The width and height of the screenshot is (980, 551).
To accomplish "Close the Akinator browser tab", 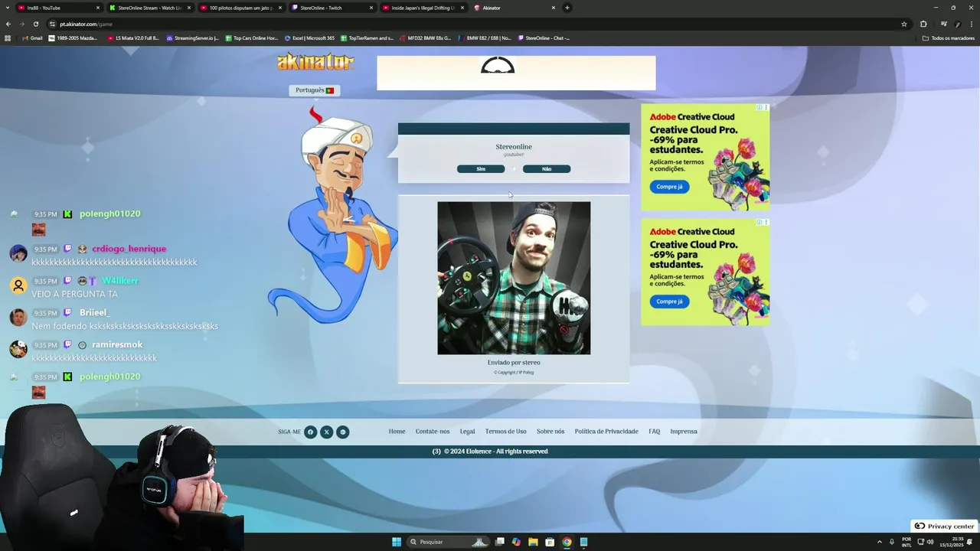I will pos(554,8).
